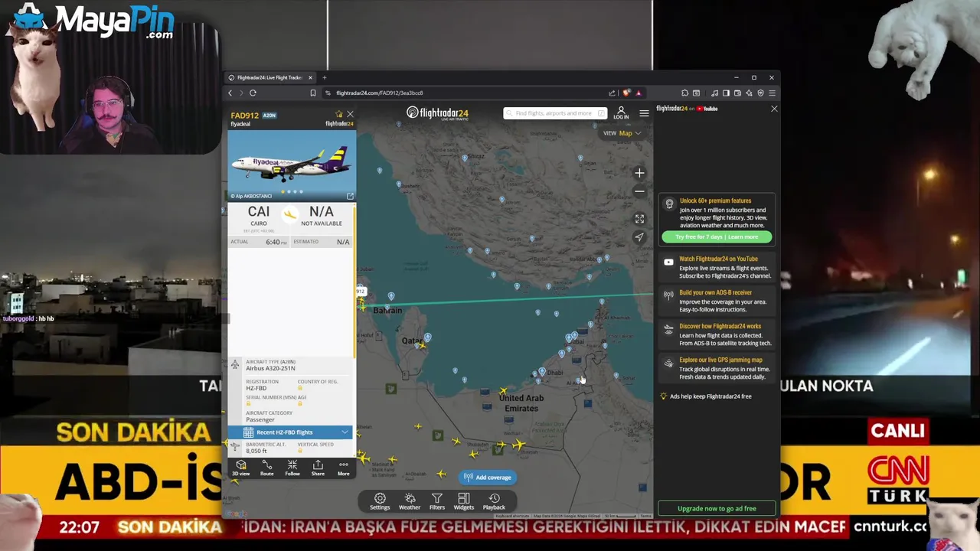The height and width of the screenshot is (551, 980).
Task: Open the More options in flight panel
Action: 343,468
